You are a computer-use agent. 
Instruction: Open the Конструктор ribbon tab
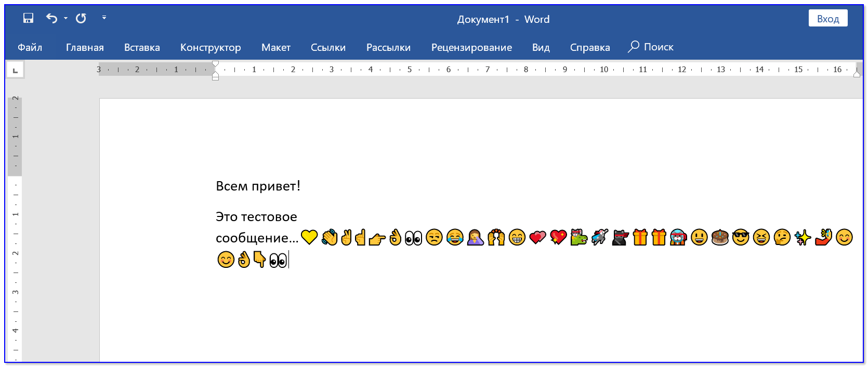point(211,47)
